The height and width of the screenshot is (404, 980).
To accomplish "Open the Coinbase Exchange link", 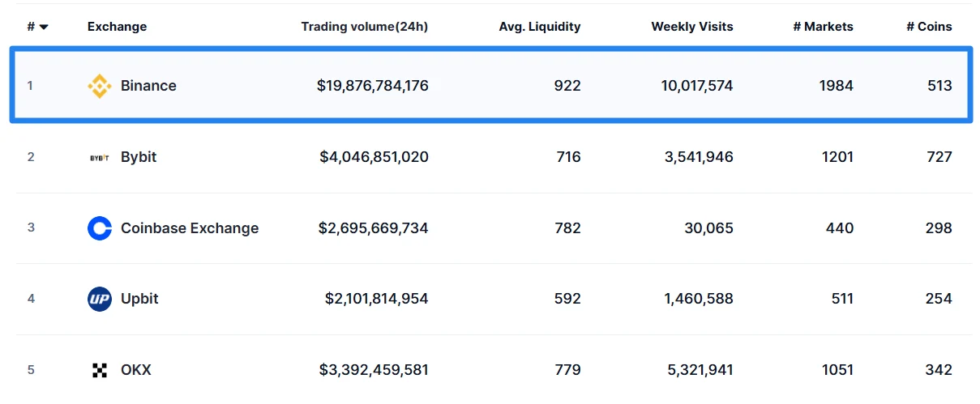I will coord(190,228).
